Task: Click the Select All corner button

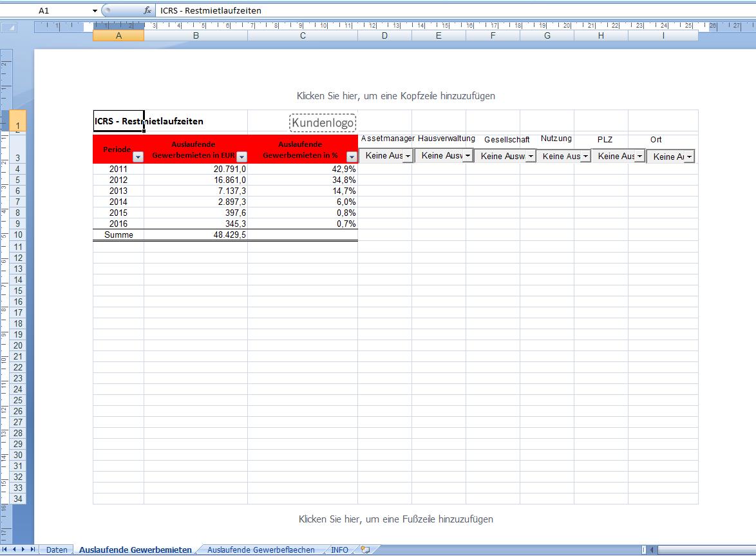Action: [8, 28]
